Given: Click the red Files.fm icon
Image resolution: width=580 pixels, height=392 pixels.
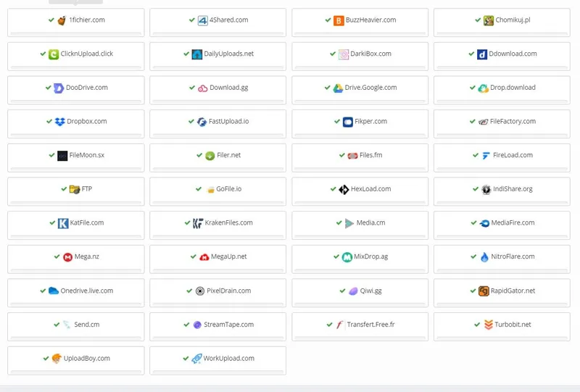Looking at the screenshot, I should 352,156.
